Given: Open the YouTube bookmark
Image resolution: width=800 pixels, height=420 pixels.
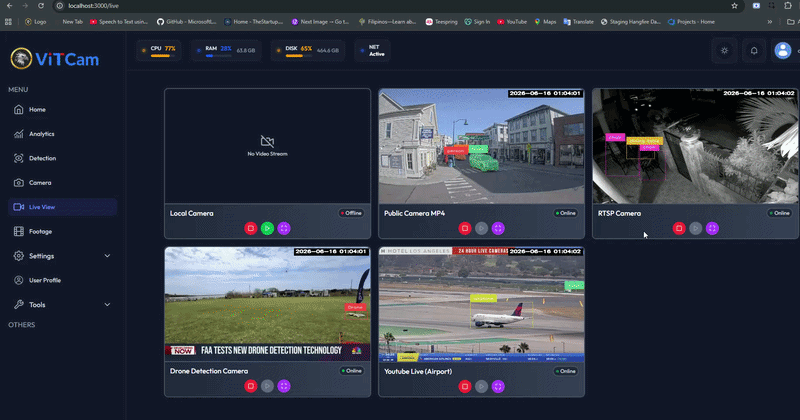Looking at the screenshot, I should (x=512, y=22).
